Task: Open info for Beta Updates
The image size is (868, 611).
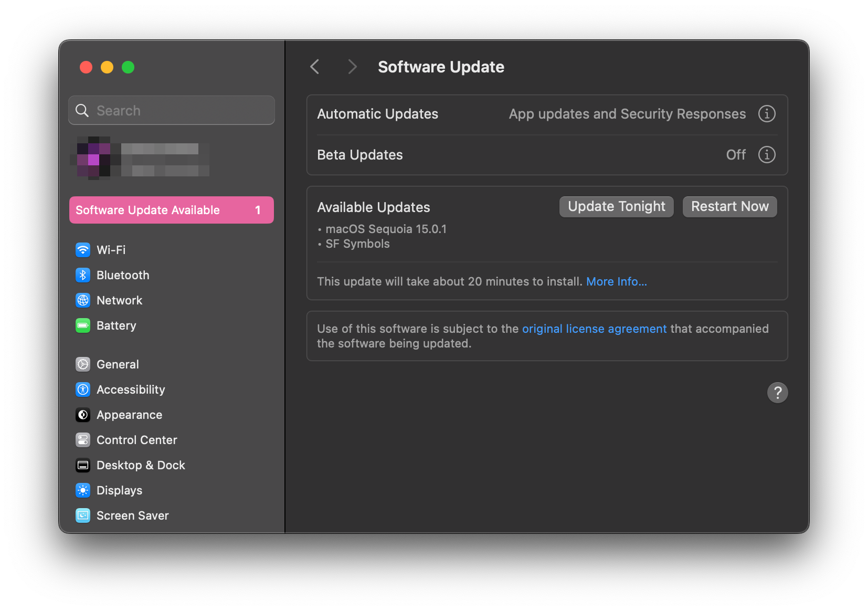Action: [767, 155]
